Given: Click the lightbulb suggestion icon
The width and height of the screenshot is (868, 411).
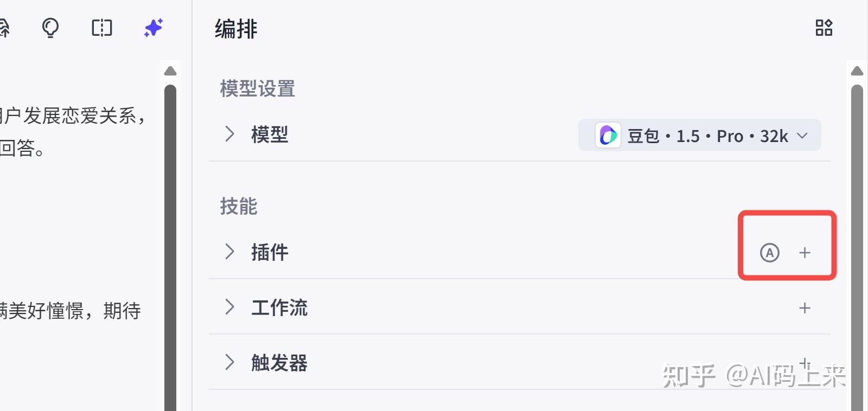Looking at the screenshot, I should point(50,28).
